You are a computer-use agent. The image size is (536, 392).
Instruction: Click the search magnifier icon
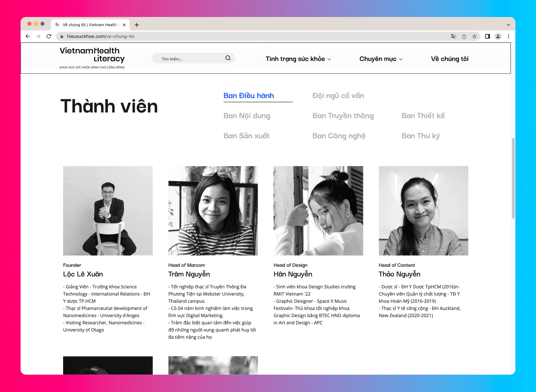228,58
